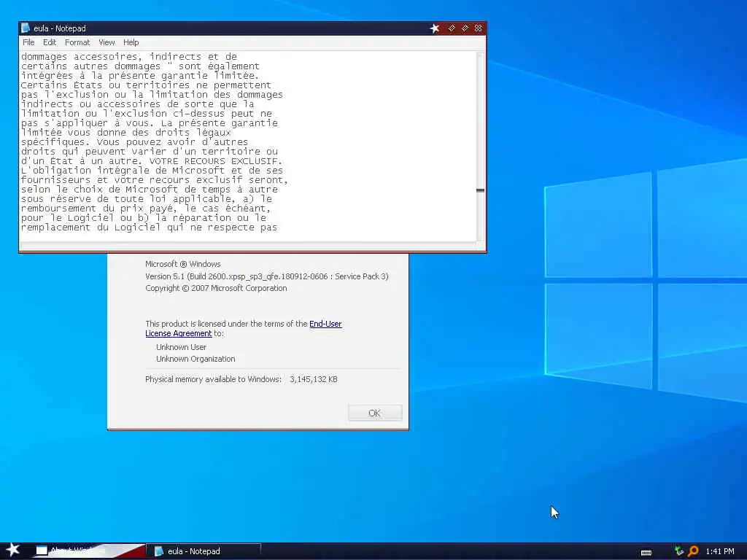
Task: Open the Notepad system menu icon
Action: (x=26, y=28)
